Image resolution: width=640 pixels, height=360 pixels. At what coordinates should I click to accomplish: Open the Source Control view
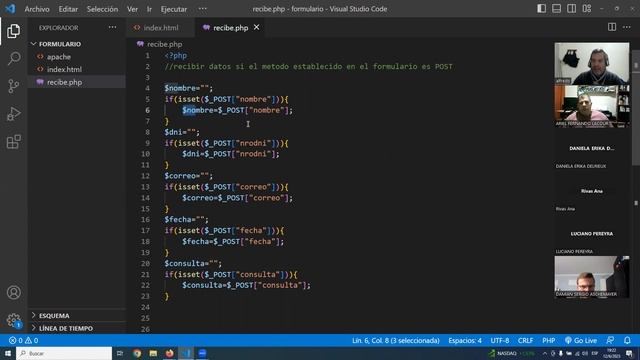pos(13,86)
